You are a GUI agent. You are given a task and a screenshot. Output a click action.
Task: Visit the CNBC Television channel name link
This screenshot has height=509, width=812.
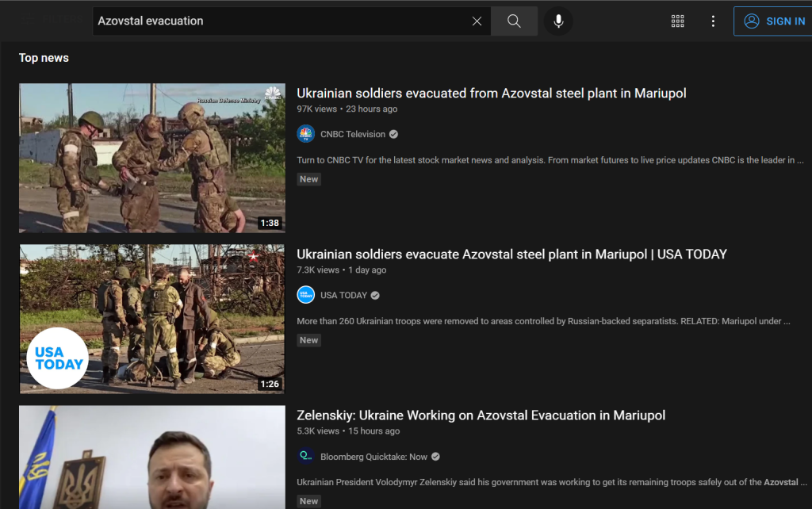pyautogui.click(x=353, y=134)
